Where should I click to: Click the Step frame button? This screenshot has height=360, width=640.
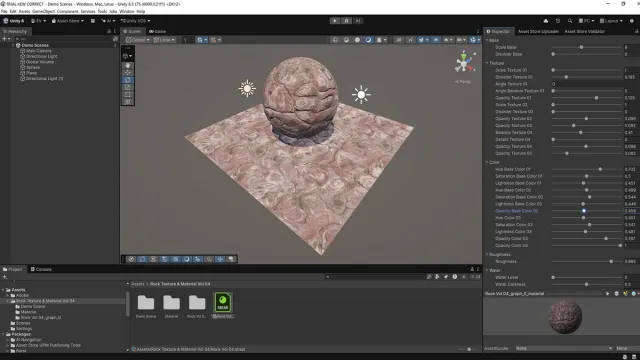click(x=358, y=21)
